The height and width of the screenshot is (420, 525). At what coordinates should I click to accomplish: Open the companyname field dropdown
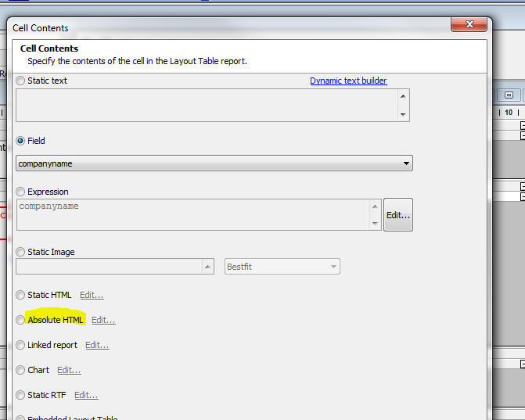[214, 163]
